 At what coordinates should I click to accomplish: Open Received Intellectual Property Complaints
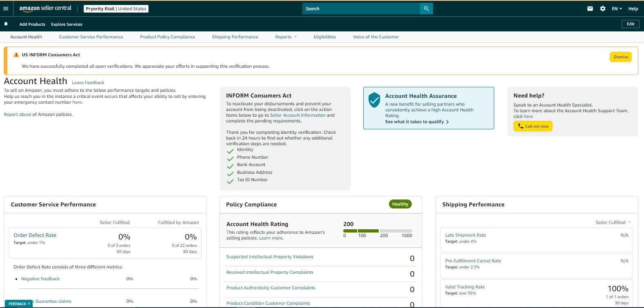tap(270, 272)
